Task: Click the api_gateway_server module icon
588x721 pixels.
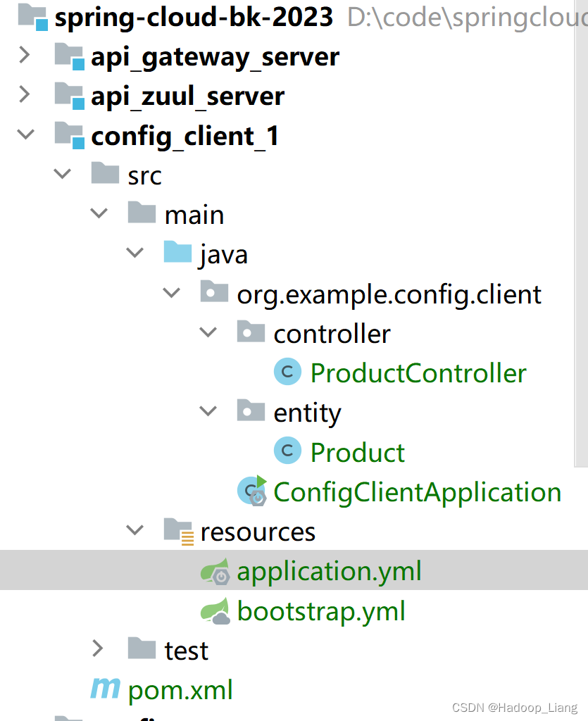Action: click(x=70, y=56)
